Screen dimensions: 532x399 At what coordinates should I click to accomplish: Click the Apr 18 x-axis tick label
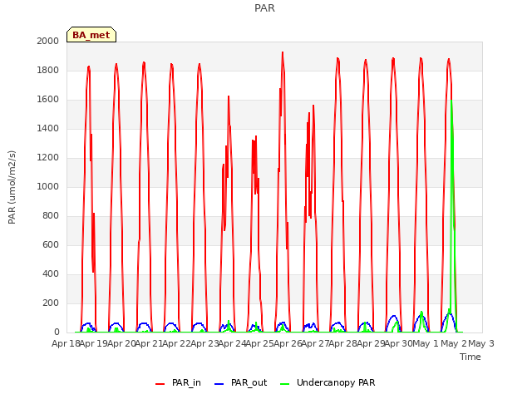[x=66, y=343]
